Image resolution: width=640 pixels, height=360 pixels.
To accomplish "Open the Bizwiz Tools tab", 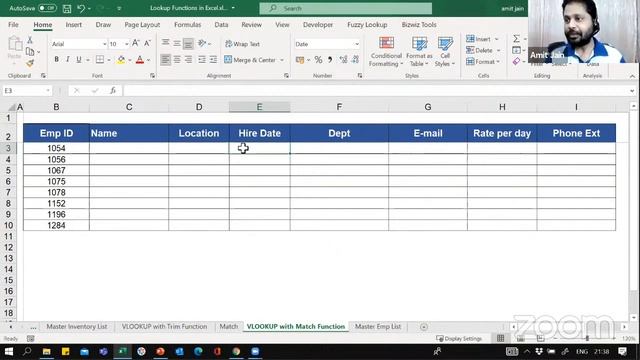I will click(x=419, y=24).
